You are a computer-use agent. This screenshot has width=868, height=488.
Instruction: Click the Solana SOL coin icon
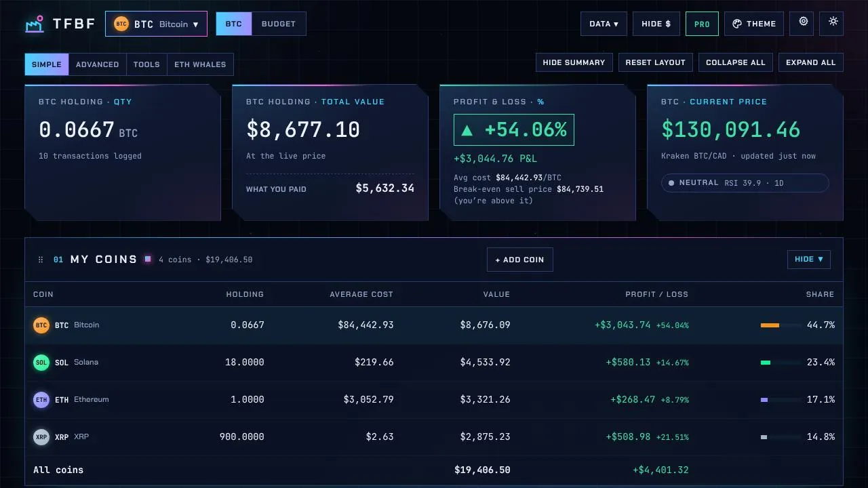41,363
